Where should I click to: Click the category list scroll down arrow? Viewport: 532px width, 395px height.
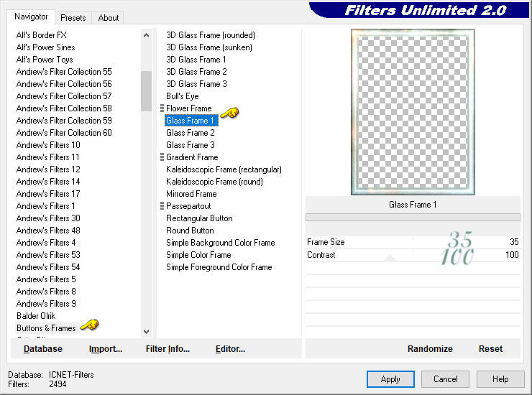[x=146, y=332]
